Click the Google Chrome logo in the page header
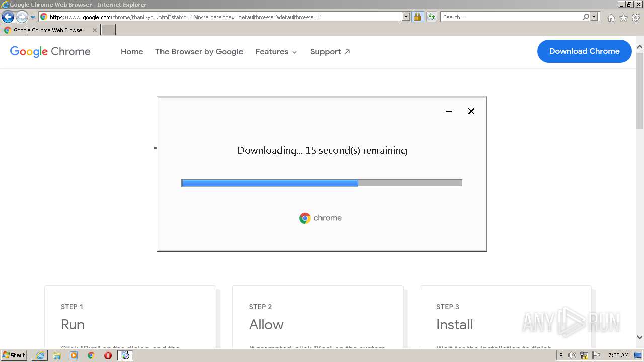The width and height of the screenshot is (644, 362). pyautogui.click(x=49, y=51)
